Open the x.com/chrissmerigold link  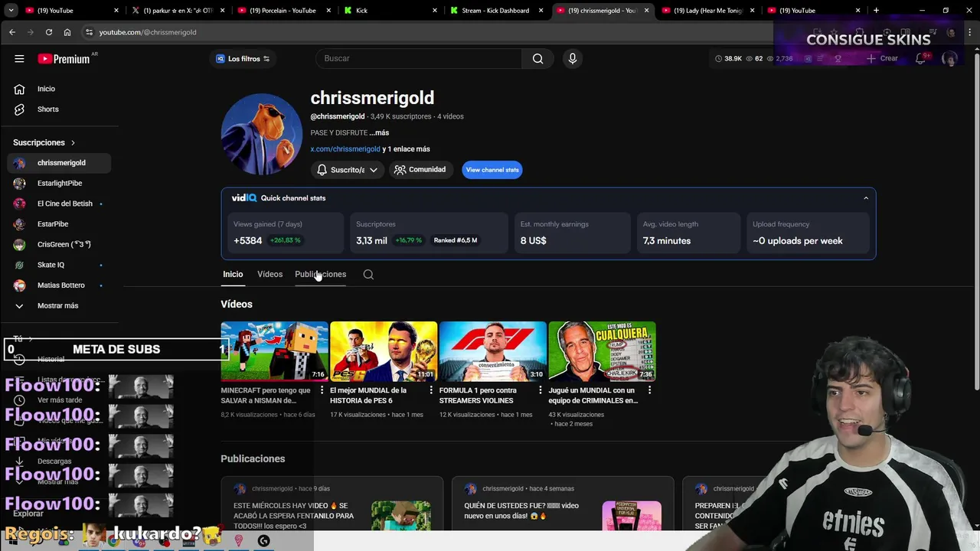click(345, 149)
